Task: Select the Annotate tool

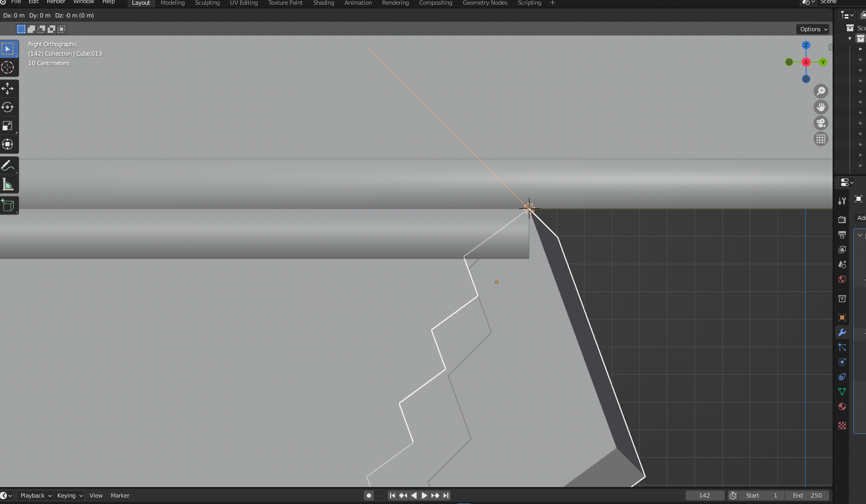Action: click(8, 165)
